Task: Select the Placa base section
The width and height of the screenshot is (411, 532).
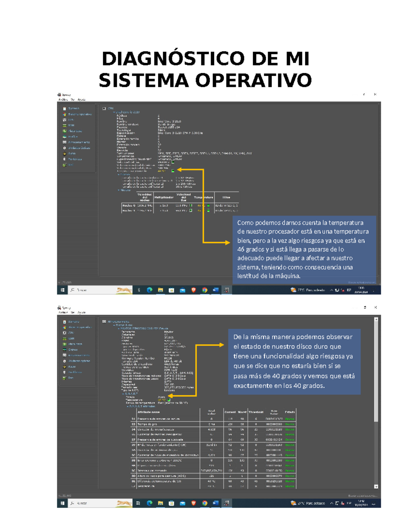Action: click(x=75, y=131)
